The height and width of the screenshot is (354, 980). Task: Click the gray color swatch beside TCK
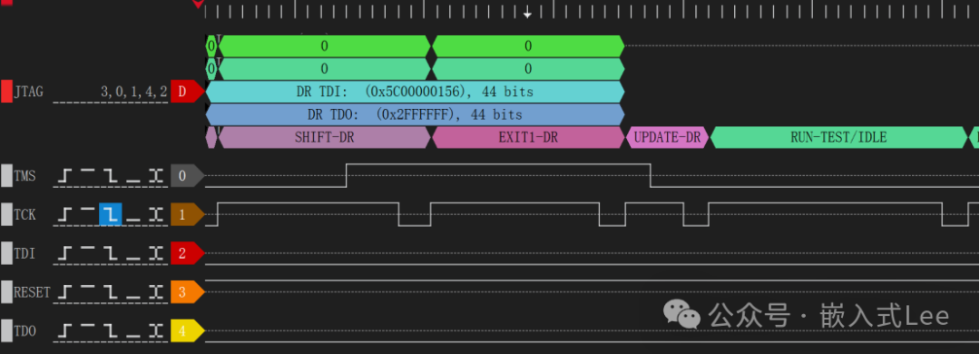click(6, 214)
